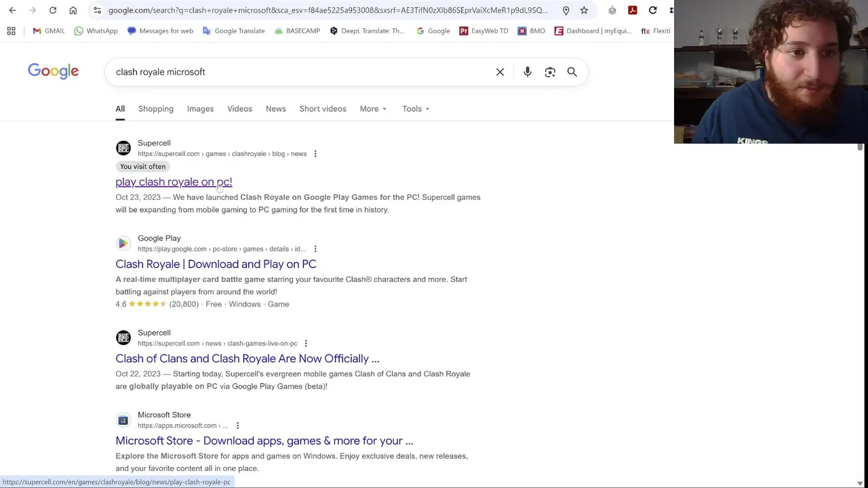Open the Google Translate bookmark
Screen dimensions: 868x488
point(233,30)
